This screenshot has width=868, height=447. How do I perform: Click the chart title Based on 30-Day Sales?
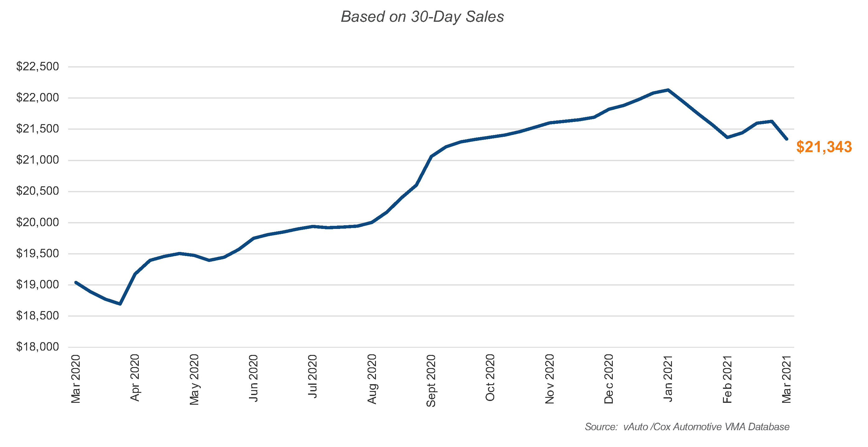pyautogui.click(x=422, y=17)
